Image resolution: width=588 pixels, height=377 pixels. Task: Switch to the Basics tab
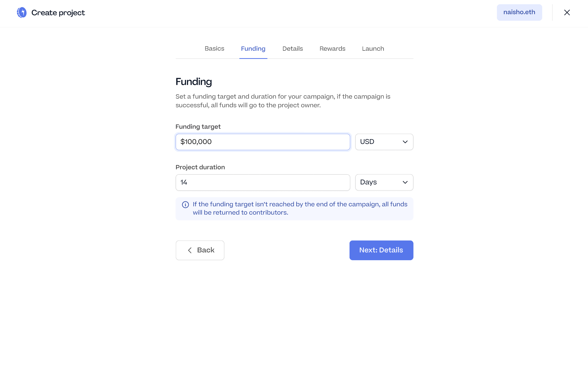[x=214, y=49]
